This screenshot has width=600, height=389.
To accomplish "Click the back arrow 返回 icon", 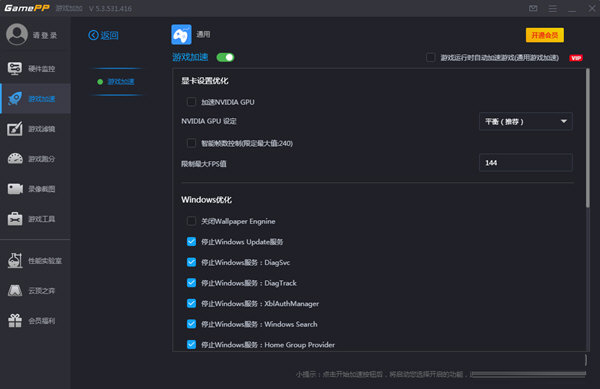I will 93,35.
